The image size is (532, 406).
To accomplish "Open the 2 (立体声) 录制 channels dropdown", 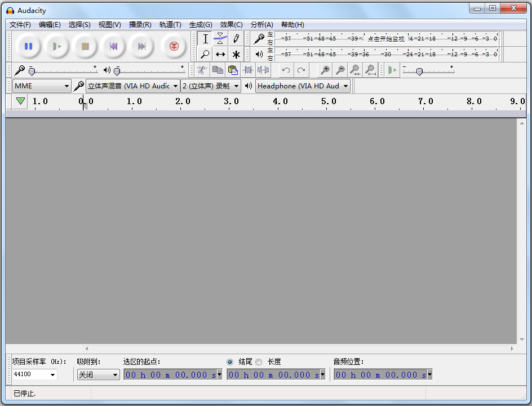I will [211, 86].
